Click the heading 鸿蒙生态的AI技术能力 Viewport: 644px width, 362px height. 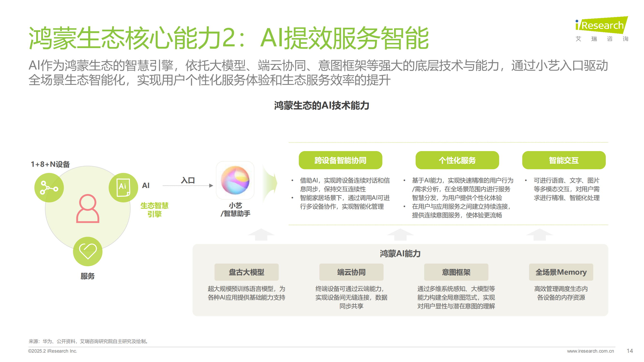click(x=322, y=105)
